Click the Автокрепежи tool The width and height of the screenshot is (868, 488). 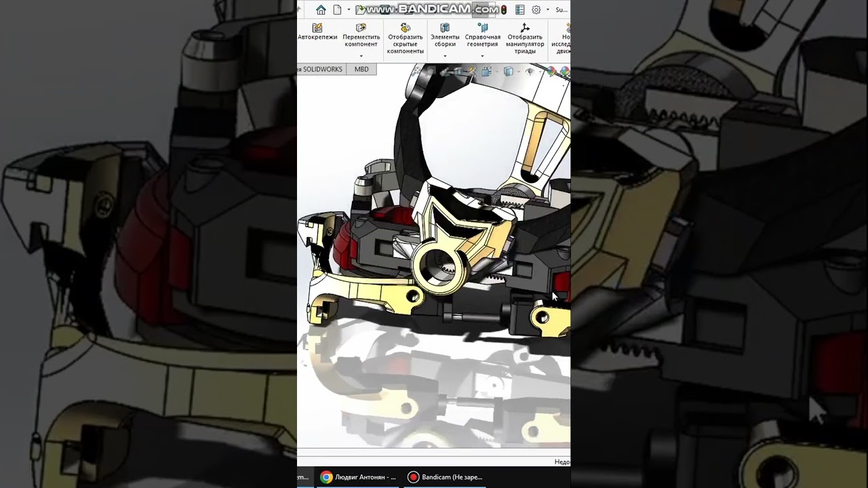coord(317,32)
